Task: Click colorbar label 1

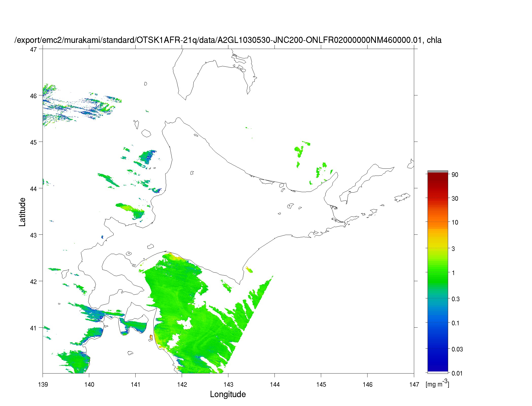Action: click(x=453, y=273)
